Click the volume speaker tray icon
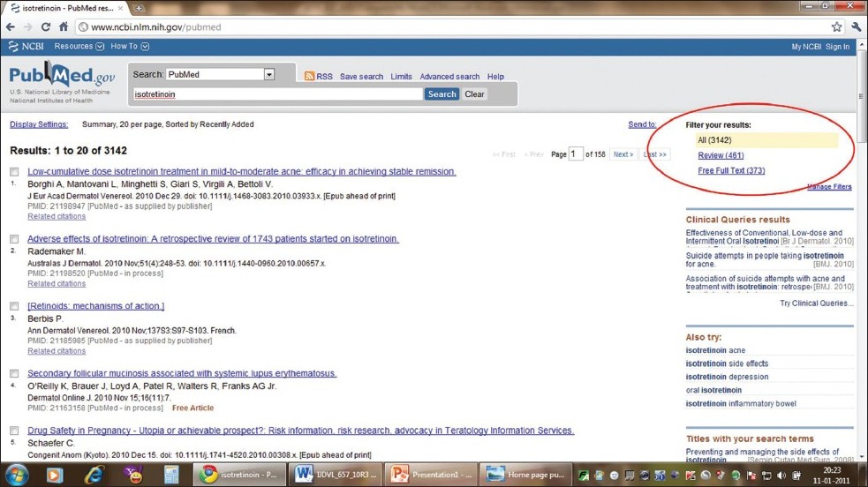 click(x=781, y=476)
